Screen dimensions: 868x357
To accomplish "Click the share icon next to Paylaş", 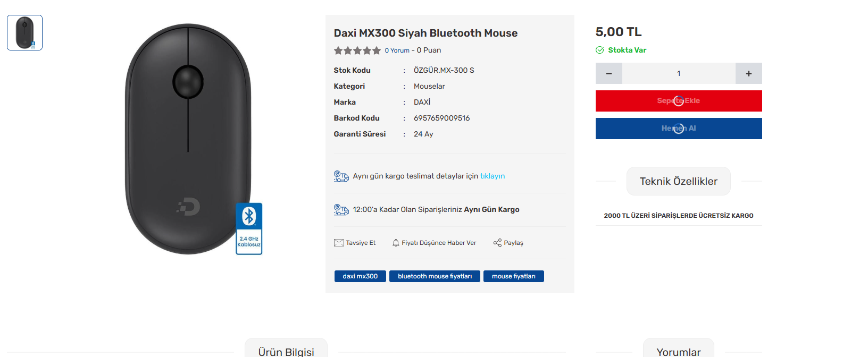I will click(x=497, y=243).
